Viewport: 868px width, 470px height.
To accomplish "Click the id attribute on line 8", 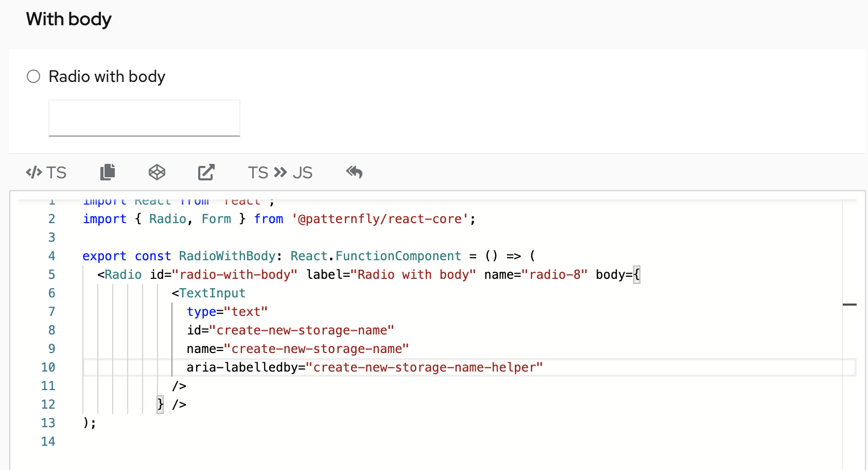I will (x=290, y=330).
